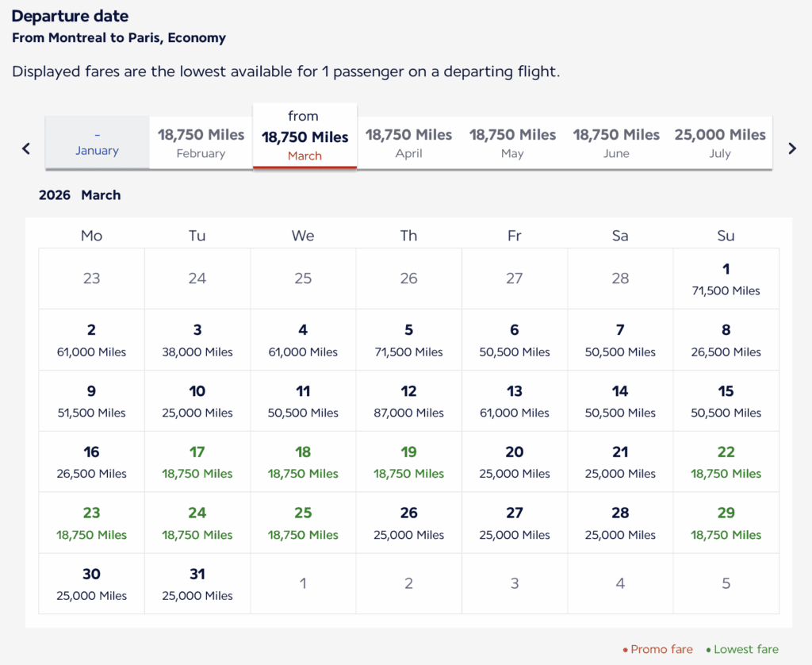Choose the June month tab
This screenshot has height=665, width=812.
click(x=616, y=143)
